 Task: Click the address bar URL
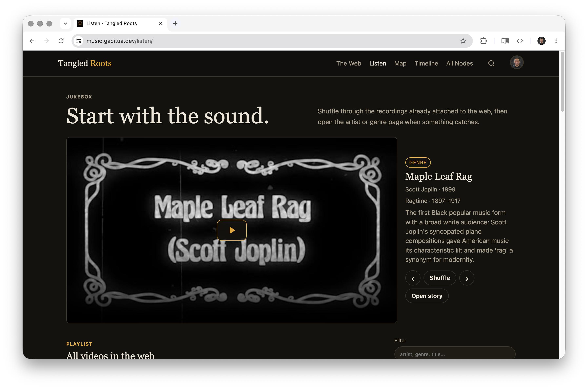tap(119, 41)
